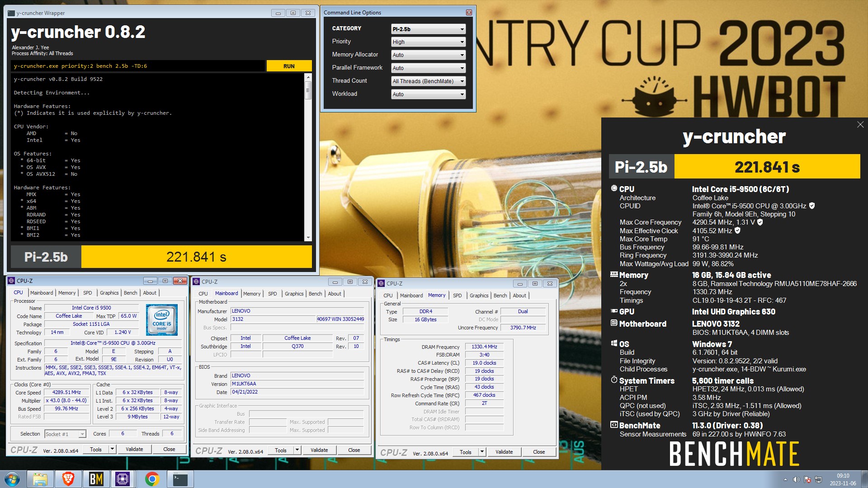
Task: Click the Core Speed value 4289.51 MHz
Action: [x=66, y=393]
